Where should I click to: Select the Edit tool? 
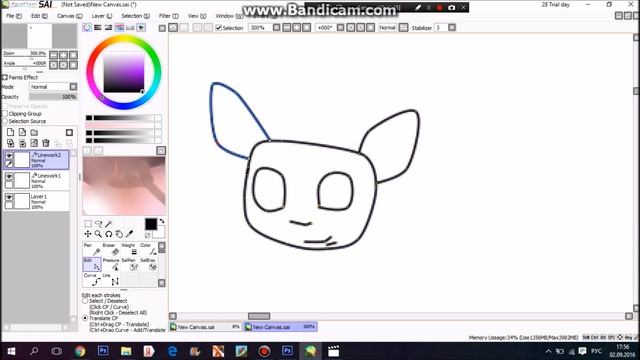point(92,264)
